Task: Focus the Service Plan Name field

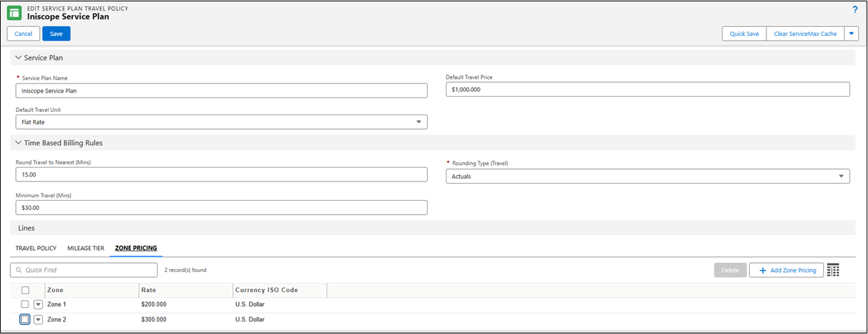Action: 221,90
